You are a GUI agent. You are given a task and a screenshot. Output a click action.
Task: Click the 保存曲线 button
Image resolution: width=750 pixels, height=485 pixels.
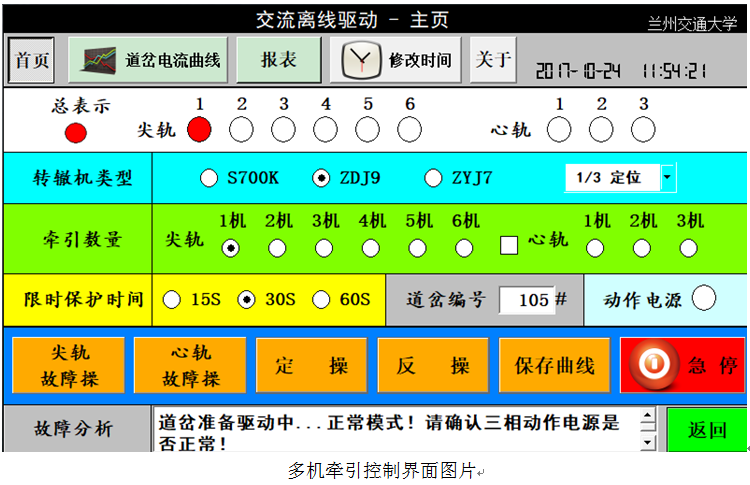tap(555, 365)
